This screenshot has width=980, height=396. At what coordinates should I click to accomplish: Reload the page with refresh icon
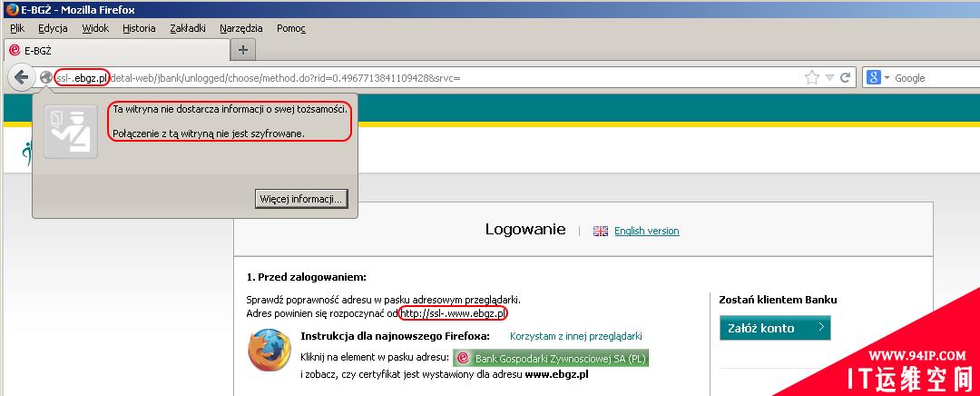point(845,77)
